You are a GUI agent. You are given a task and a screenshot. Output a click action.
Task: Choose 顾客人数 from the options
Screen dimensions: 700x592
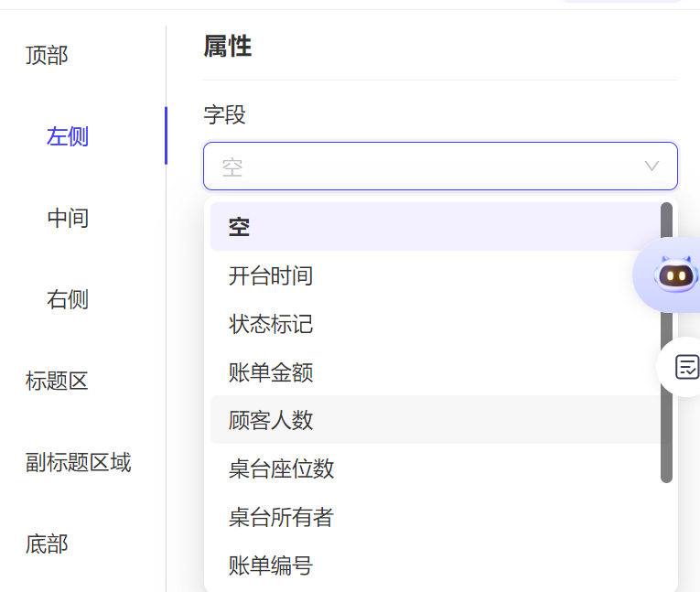[436, 420]
